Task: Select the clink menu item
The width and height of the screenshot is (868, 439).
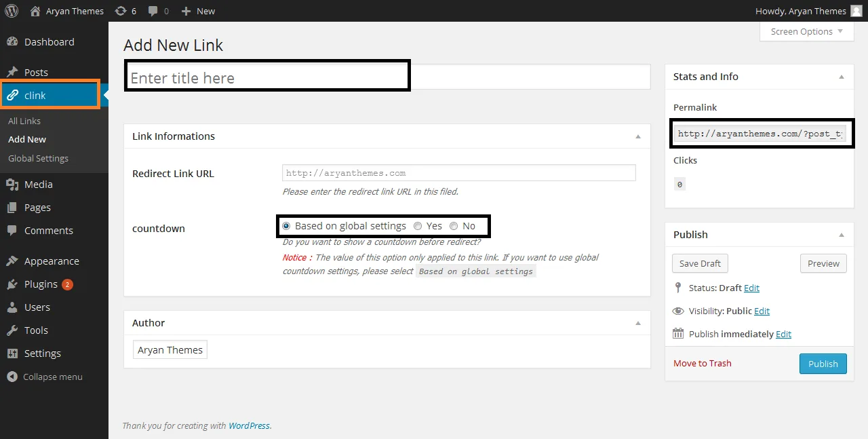Action: click(50, 95)
